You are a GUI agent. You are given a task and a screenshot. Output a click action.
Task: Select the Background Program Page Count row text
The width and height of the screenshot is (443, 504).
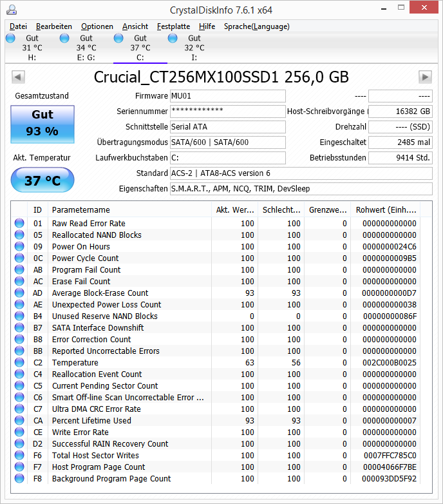[x=111, y=478]
